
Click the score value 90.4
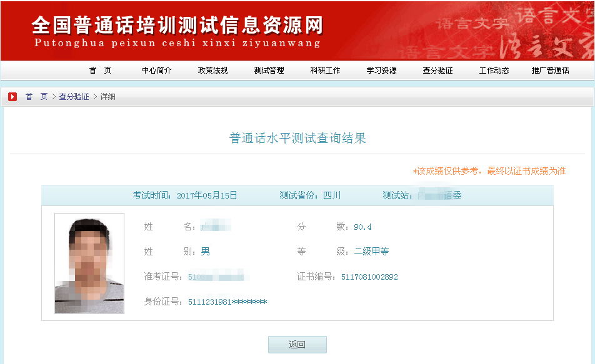coord(362,227)
